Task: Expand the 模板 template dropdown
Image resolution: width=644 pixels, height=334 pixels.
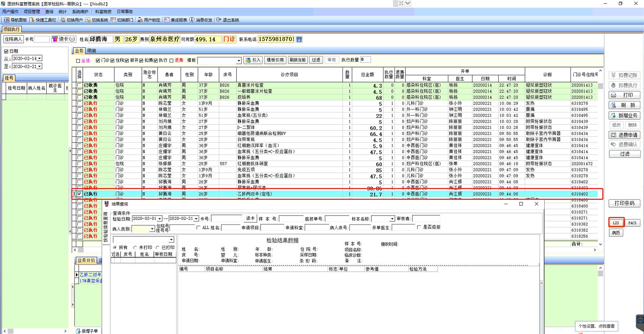Action: tap(239, 60)
